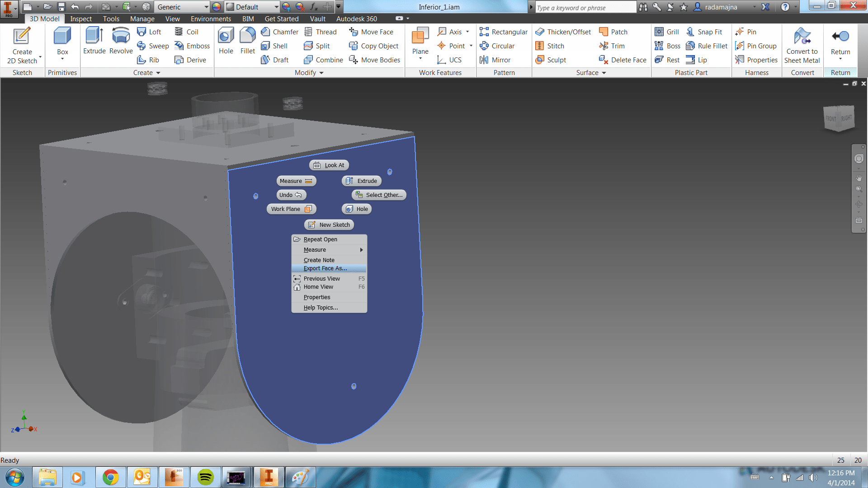Click the keyword search input field
The width and height of the screenshot is (868, 488).
tap(585, 7)
